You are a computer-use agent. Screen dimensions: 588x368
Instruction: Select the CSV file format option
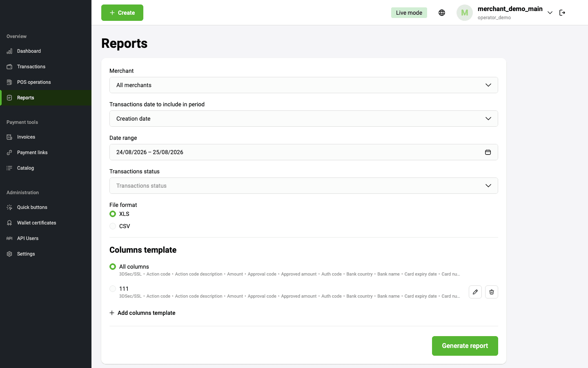coord(113,226)
